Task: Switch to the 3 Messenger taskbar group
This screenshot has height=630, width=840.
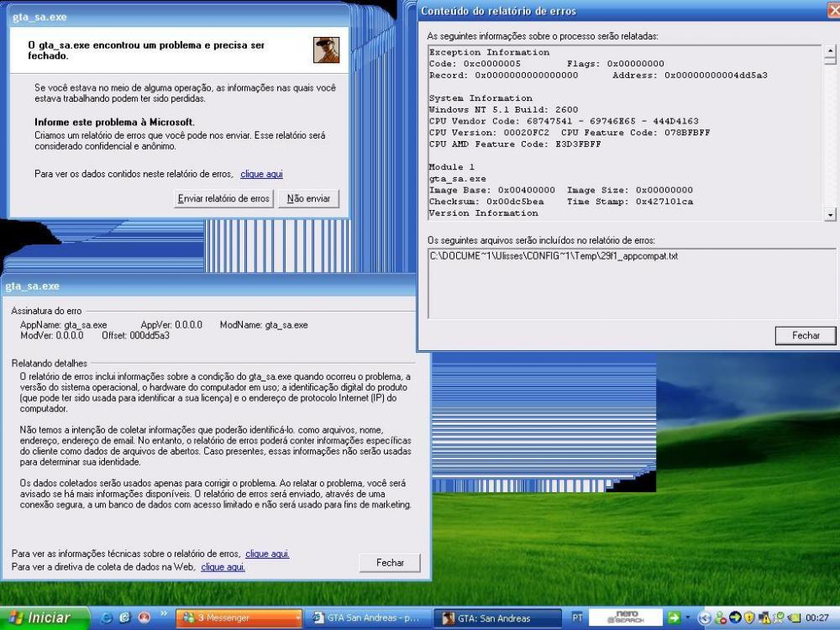Action: (x=239, y=618)
